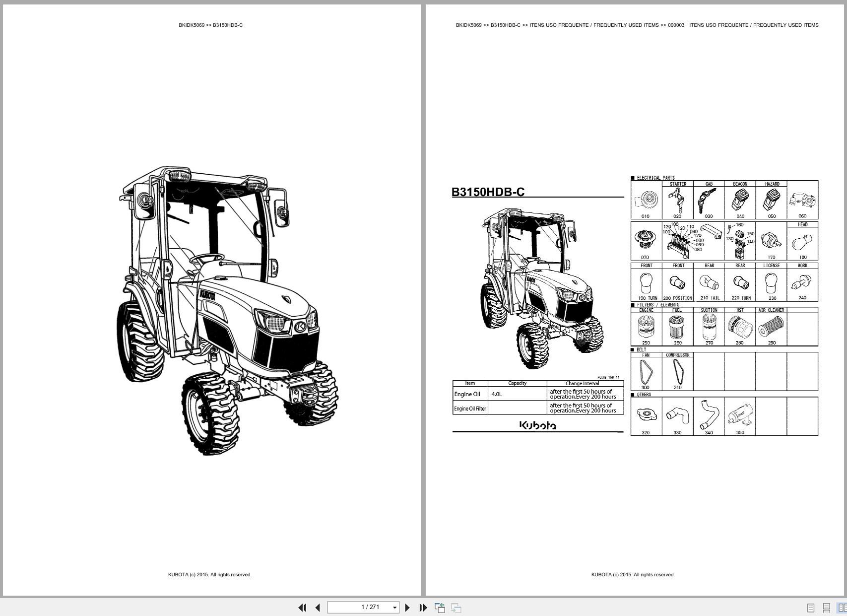Click the ENGINE oil filter 250
The width and height of the screenshot is (847, 616).
[x=647, y=327]
